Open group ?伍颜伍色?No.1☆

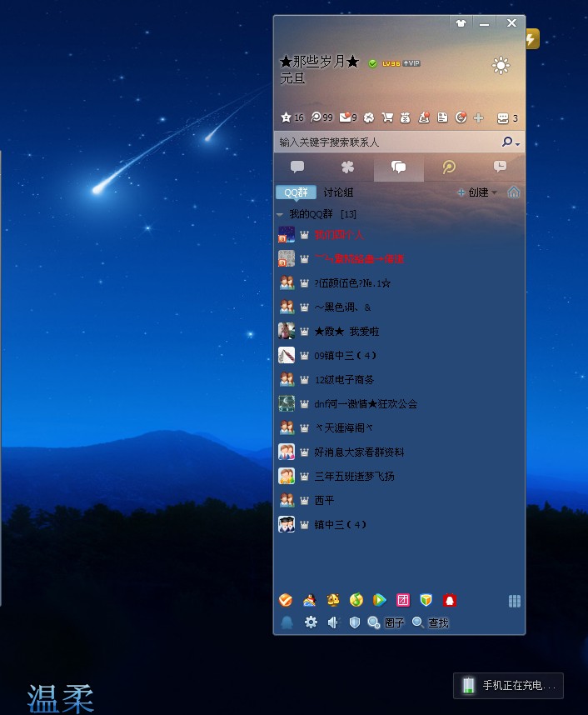[x=399, y=283]
